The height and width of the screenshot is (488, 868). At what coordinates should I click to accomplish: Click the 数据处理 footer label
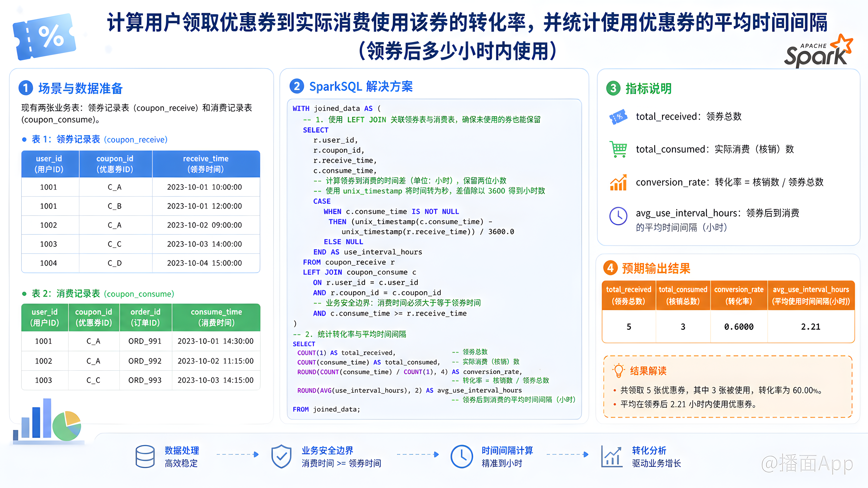click(x=182, y=450)
